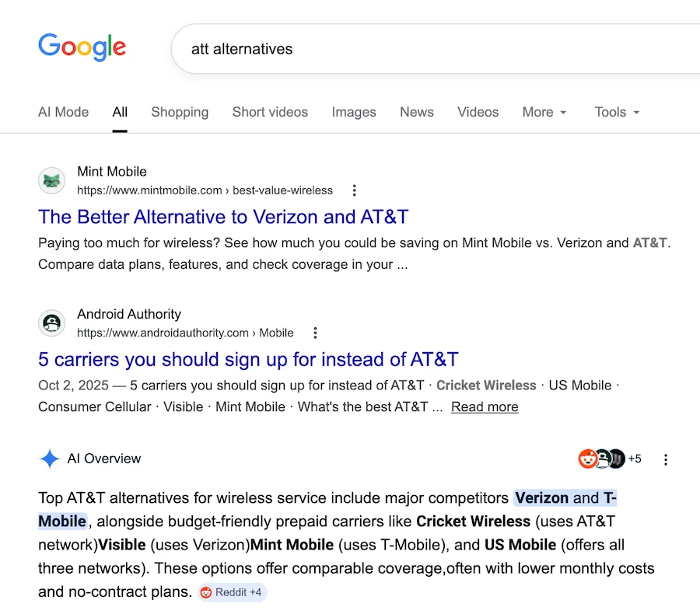
Task: Switch to the Images tab
Action: click(x=354, y=112)
